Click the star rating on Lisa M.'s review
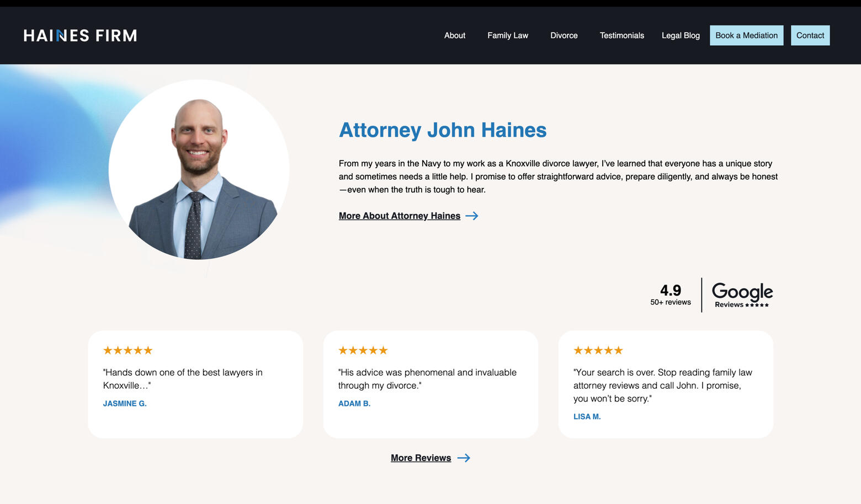This screenshot has height=504, width=861. pos(598,351)
